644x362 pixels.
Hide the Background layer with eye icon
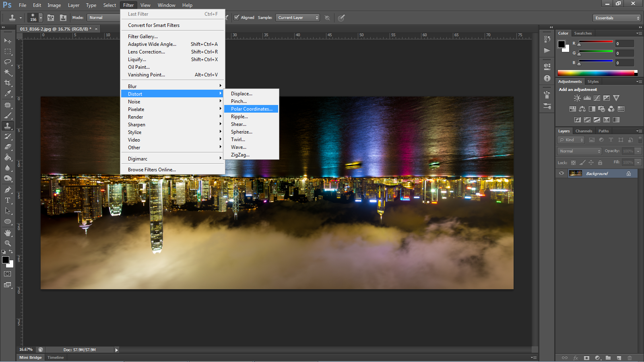(x=561, y=173)
